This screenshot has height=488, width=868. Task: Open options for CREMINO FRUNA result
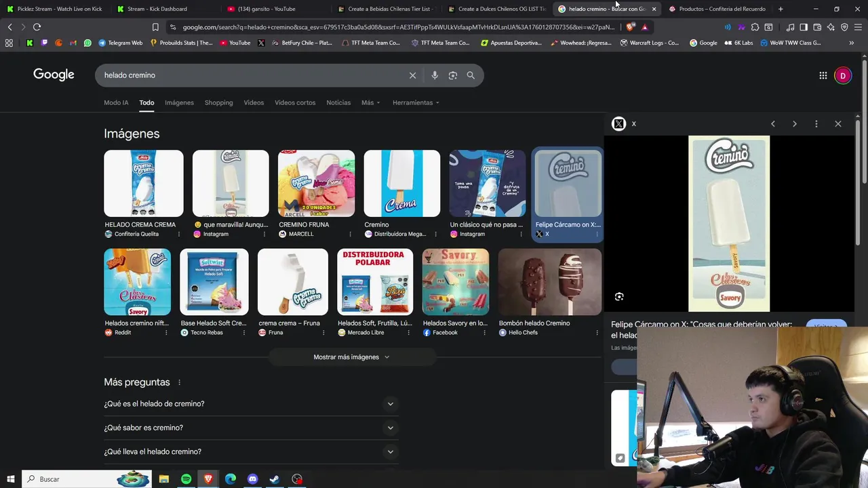coord(350,235)
